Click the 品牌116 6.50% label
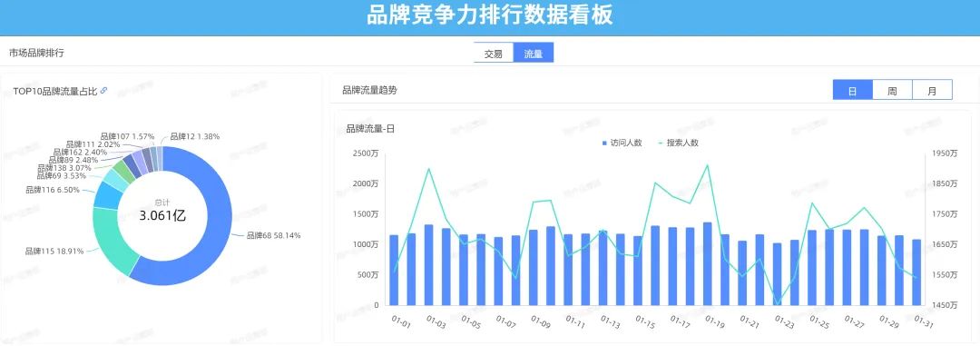This screenshot has height=346, width=980. tap(53, 190)
